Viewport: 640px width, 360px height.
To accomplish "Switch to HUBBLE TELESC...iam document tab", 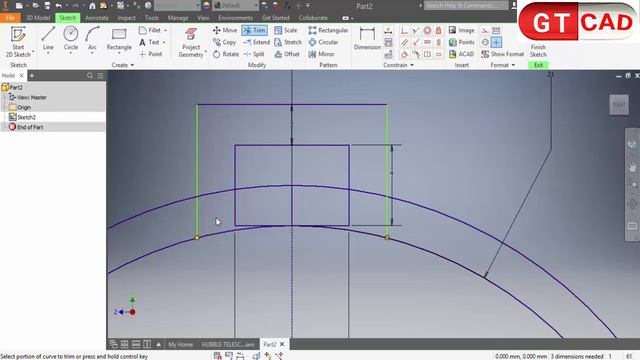I will [x=228, y=344].
